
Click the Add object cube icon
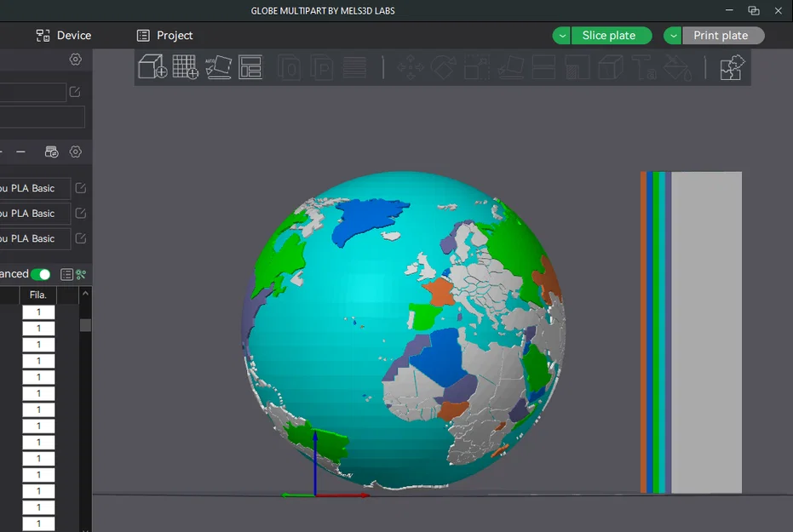(152, 66)
